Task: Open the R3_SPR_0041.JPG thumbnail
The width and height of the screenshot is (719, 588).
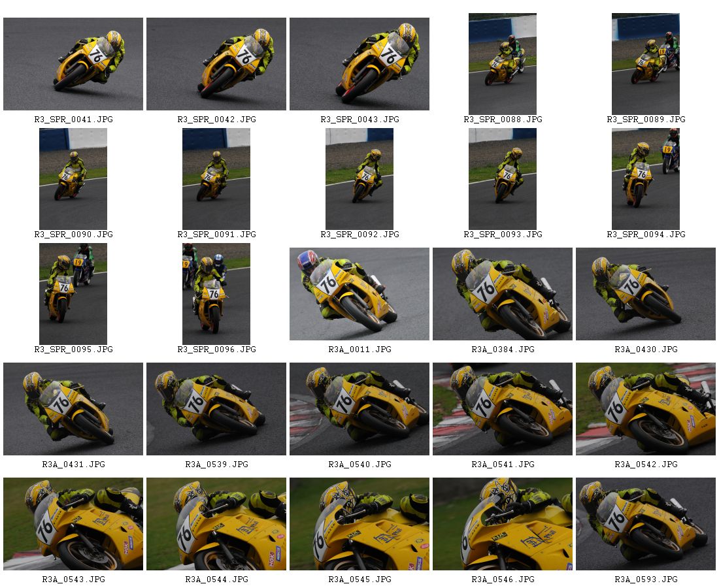Action: [x=73, y=64]
